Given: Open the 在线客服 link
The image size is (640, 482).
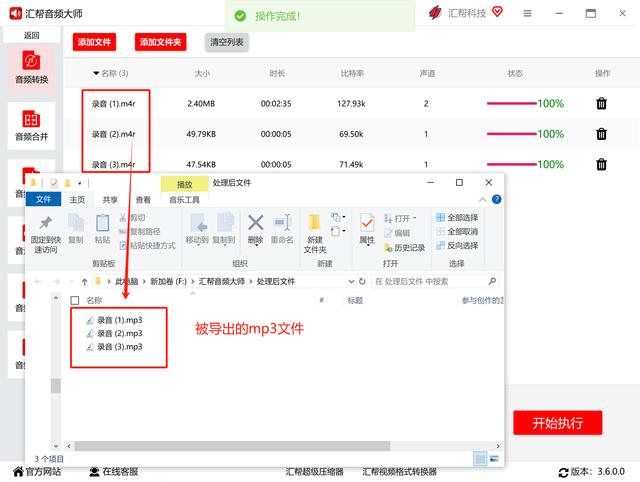Looking at the screenshot, I should click(x=113, y=472).
